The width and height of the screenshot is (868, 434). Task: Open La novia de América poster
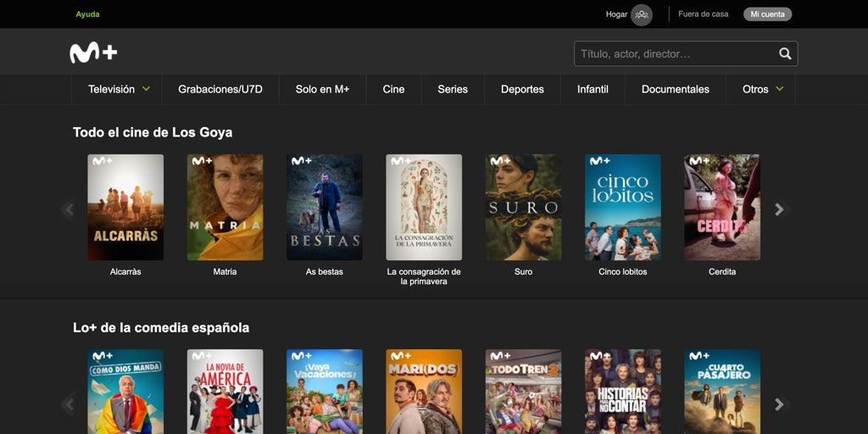225,392
